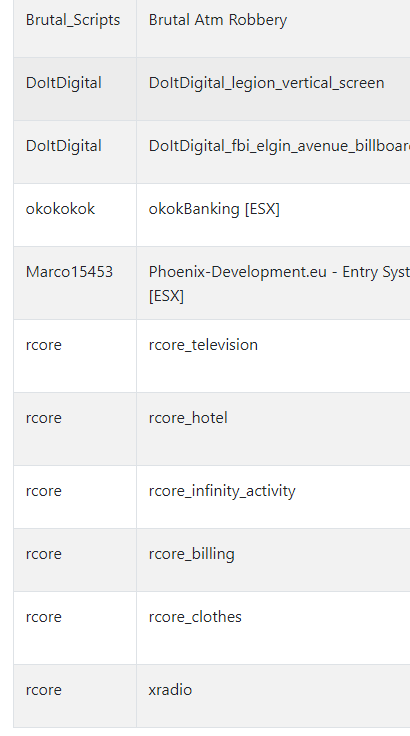Viewport: 410px width, 736px height.
Task: Click the Marco15453 author name
Action: 69,272
